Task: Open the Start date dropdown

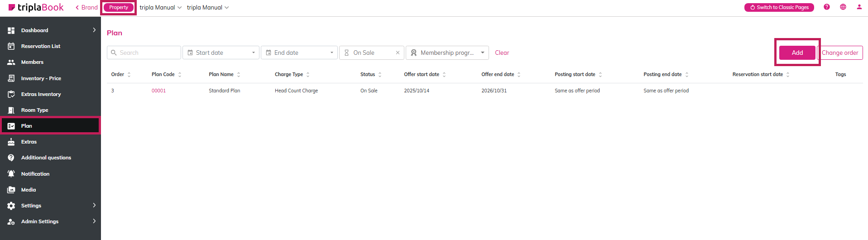Action: 221,53
